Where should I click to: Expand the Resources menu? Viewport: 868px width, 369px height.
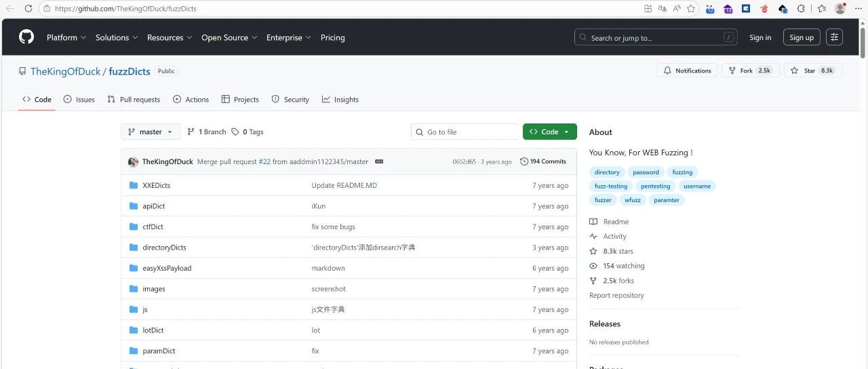click(170, 37)
